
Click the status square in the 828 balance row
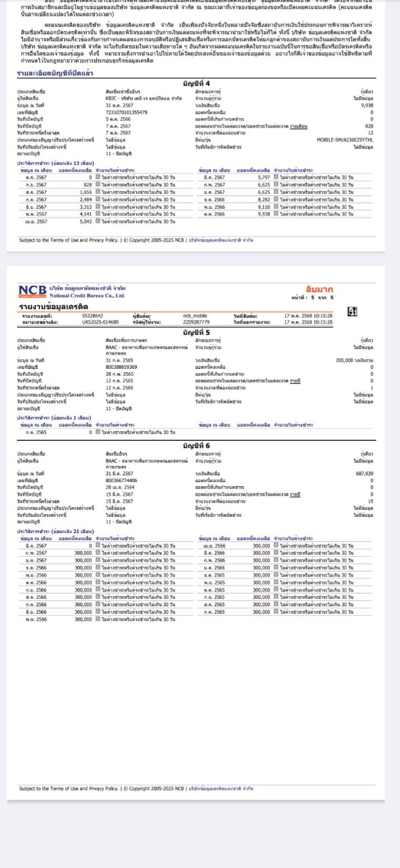(x=98, y=184)
